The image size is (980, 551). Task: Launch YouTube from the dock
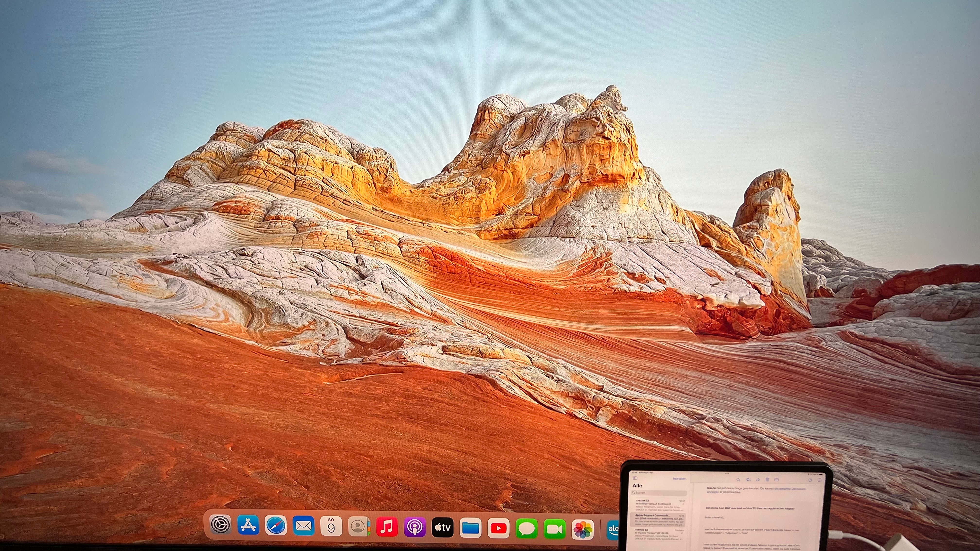498,529
